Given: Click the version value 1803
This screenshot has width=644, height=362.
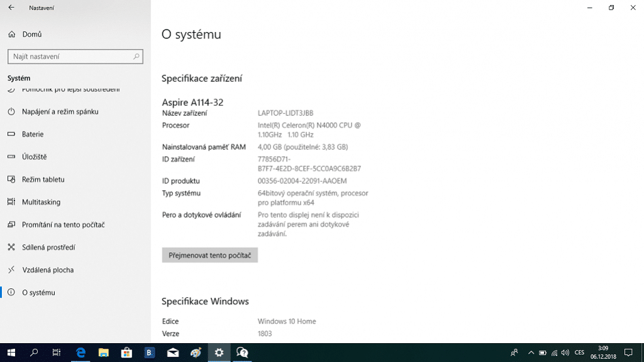Looking at the screenshot, I should (x=265, y=334).
